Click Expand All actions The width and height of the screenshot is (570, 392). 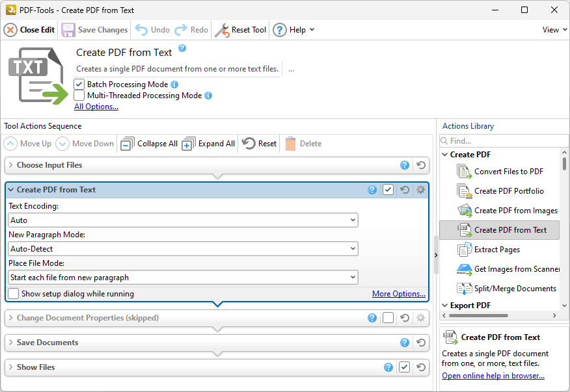(208, 144)
